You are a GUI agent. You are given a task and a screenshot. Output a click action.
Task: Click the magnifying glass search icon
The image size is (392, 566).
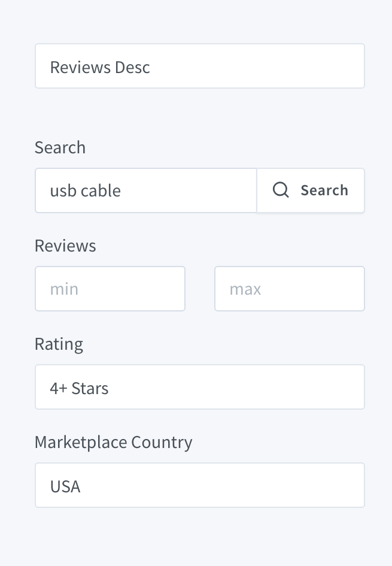point(281,190)
